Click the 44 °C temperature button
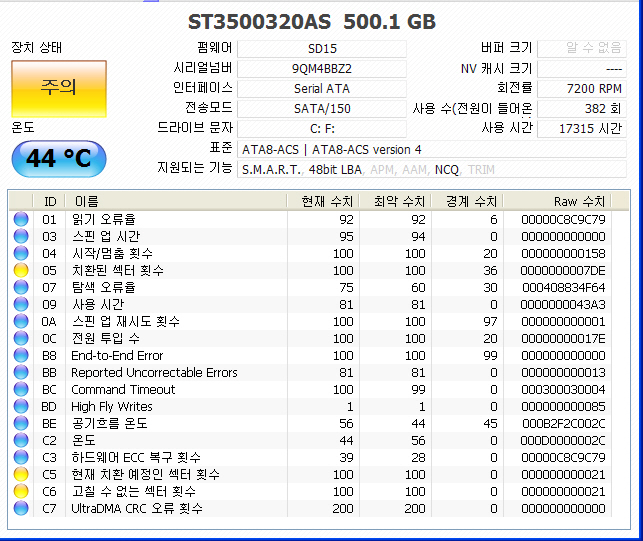This screenshot has width=643, height=541. (x=59, y=159)
